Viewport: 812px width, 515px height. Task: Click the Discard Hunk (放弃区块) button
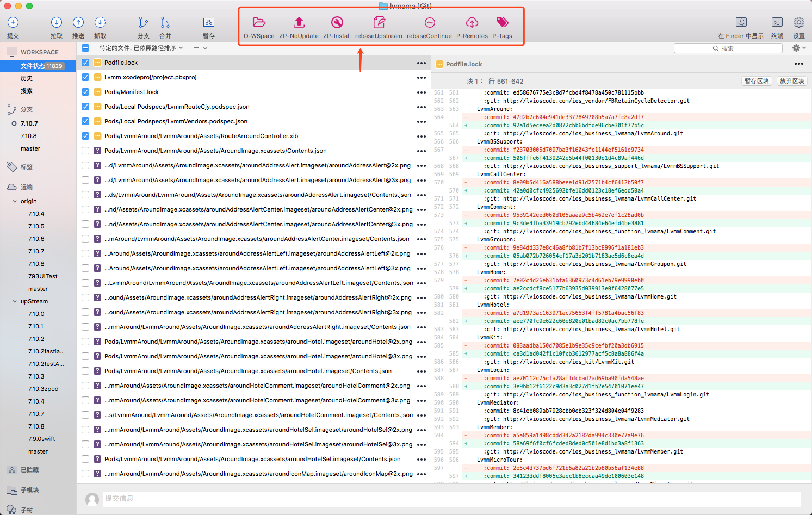point(791,81)
